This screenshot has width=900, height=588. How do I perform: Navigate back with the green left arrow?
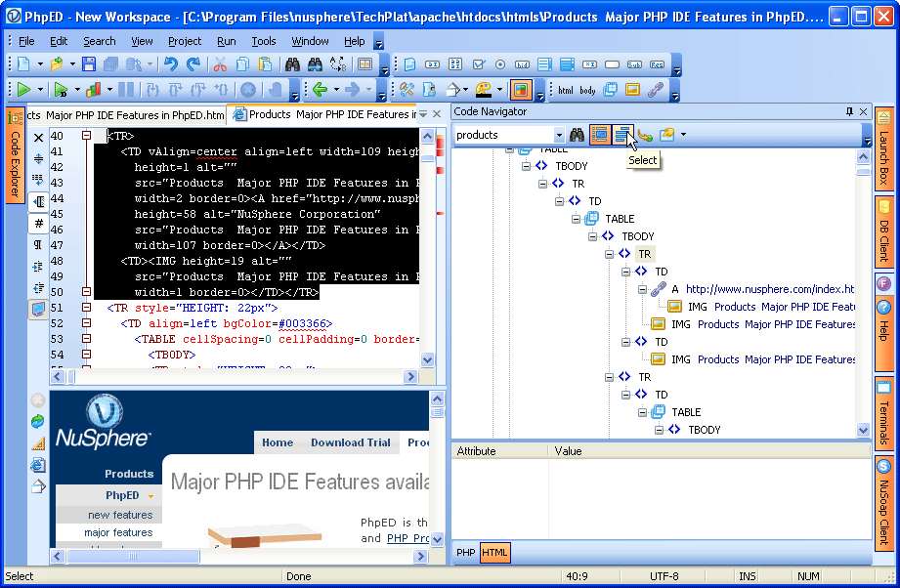(321, 90)
